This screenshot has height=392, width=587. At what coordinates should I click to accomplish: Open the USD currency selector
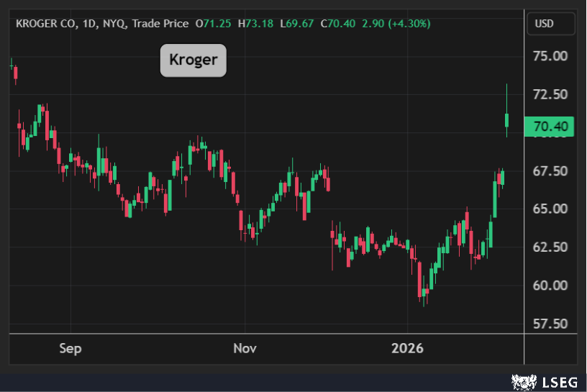[x=544, y=24]
